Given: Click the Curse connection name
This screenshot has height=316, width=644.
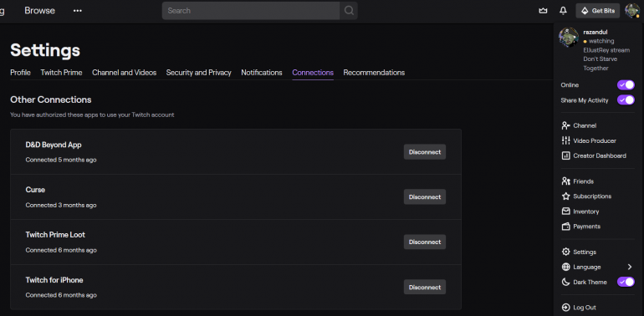Looking at the screenshot, I should pos(35,190).
